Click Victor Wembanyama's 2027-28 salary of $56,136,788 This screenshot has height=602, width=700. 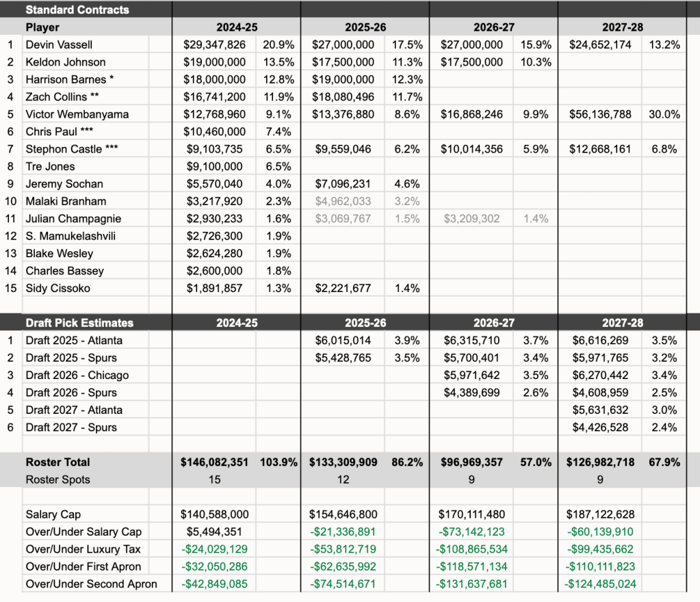click(x=600, y=114)
